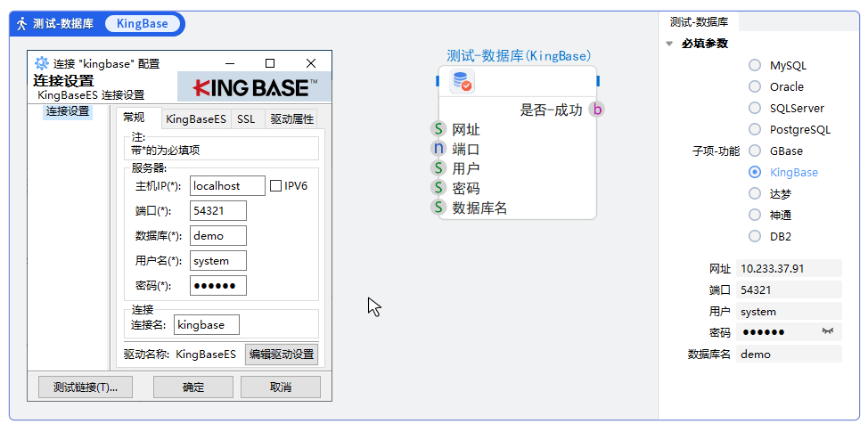Click the 网址 field showing 10.233.37.91
Viewport: 868px width, 432px height.
click(789, 268)
